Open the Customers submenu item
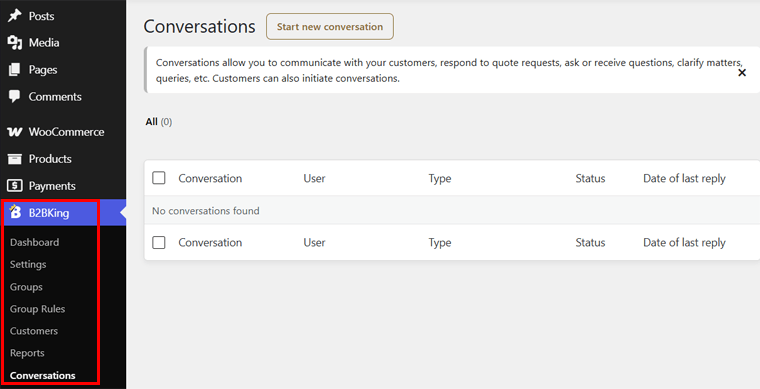 point(34,331)
